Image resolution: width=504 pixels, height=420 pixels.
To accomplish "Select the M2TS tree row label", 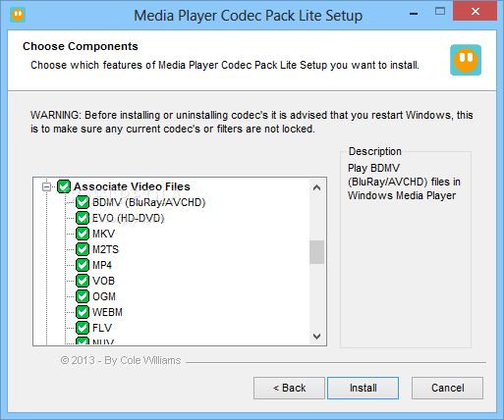I will coord(105,249).
